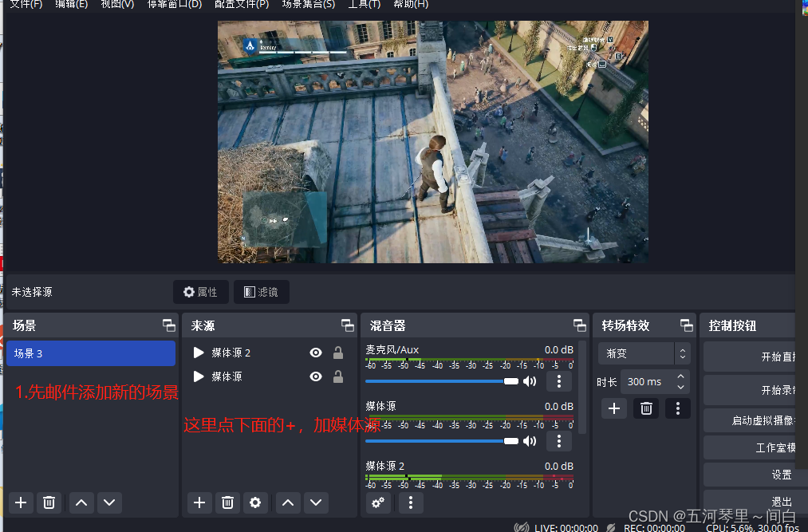Enable 工作室模式 studio mode
Viewport: 808px width, 532px height.
tap(750, 447)
